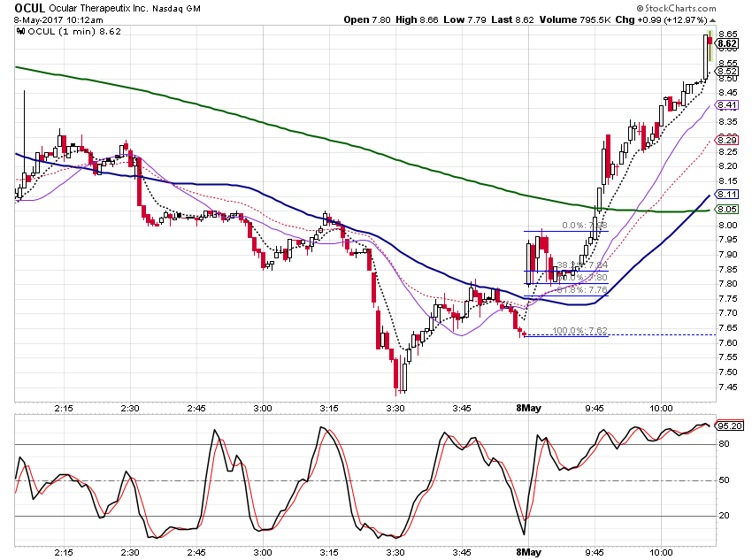Screen dimensions: 752x560
Task: Select the bold 8.62 last price tag
Action: pyautogui.click(x=727, y=43)
